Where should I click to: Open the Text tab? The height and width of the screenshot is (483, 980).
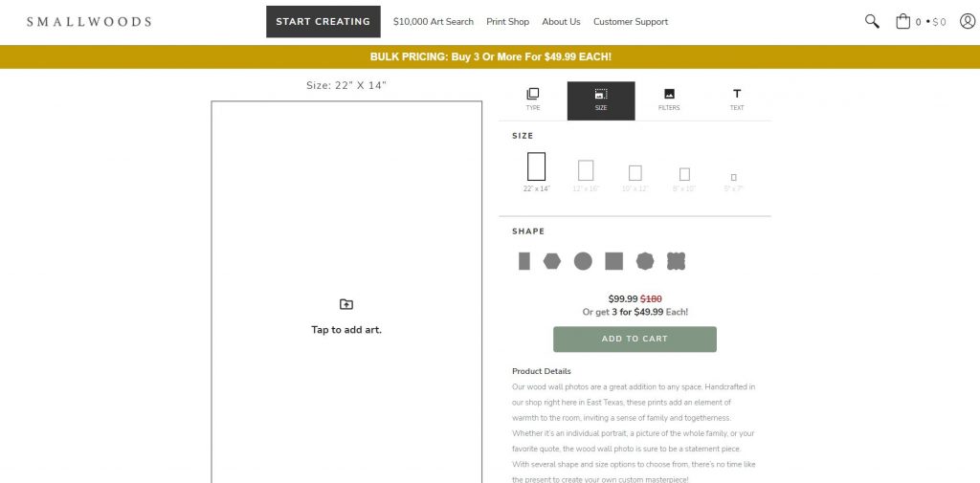(737, 100)
